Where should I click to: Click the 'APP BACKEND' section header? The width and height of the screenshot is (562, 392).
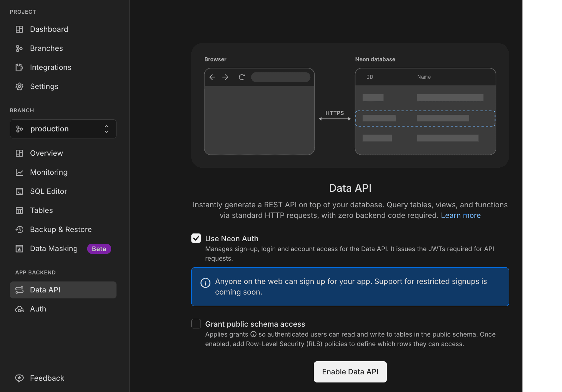[x=35, y=273]
